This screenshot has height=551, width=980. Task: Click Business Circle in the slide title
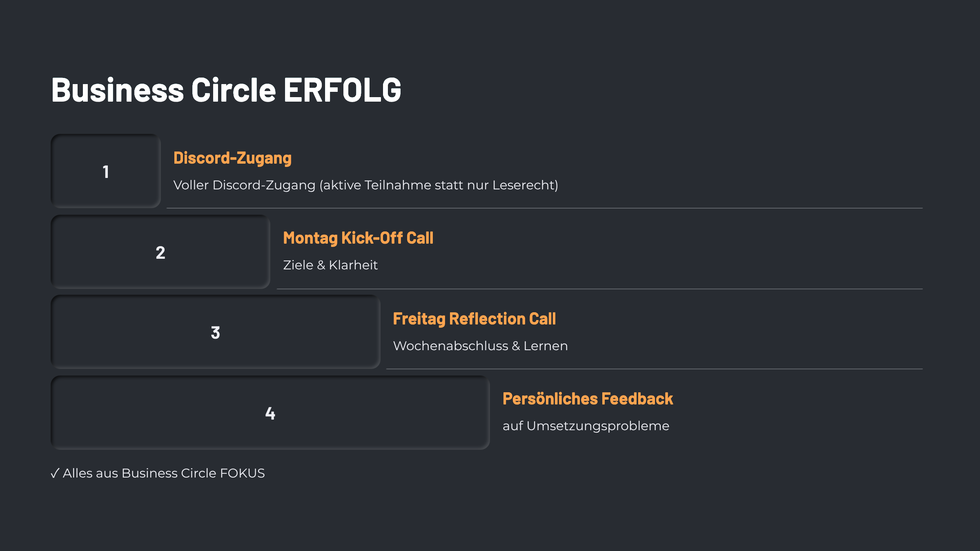click(163, 90)
